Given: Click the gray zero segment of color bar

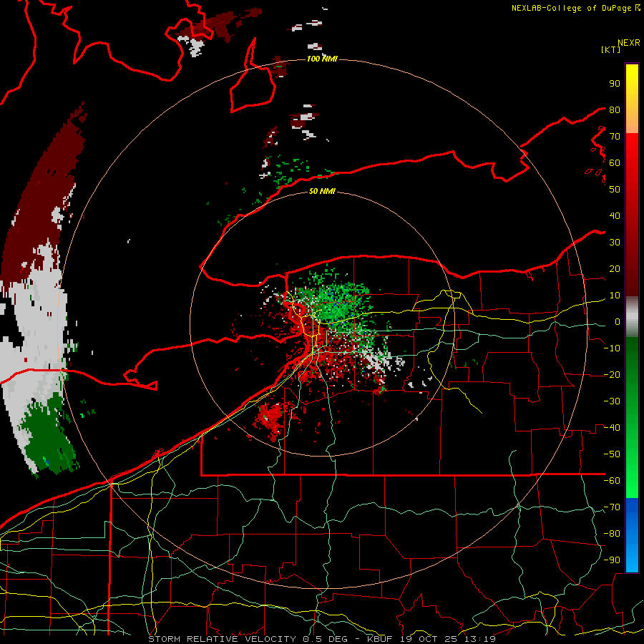Looking at the screenshot, I should pos(632,317).
